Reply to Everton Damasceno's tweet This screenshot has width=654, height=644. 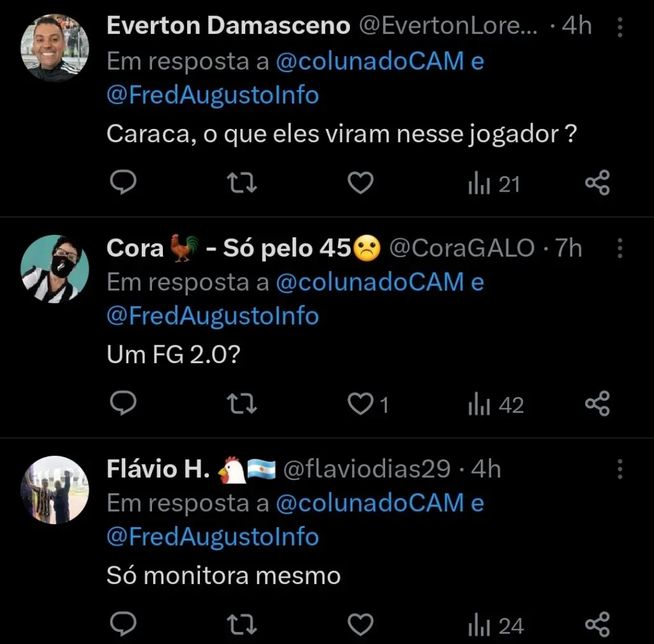pos(123,184)
